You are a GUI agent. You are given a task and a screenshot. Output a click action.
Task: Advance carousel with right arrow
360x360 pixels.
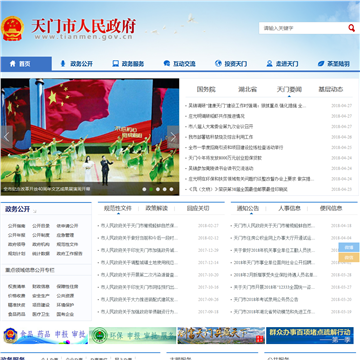pos(173,137)
